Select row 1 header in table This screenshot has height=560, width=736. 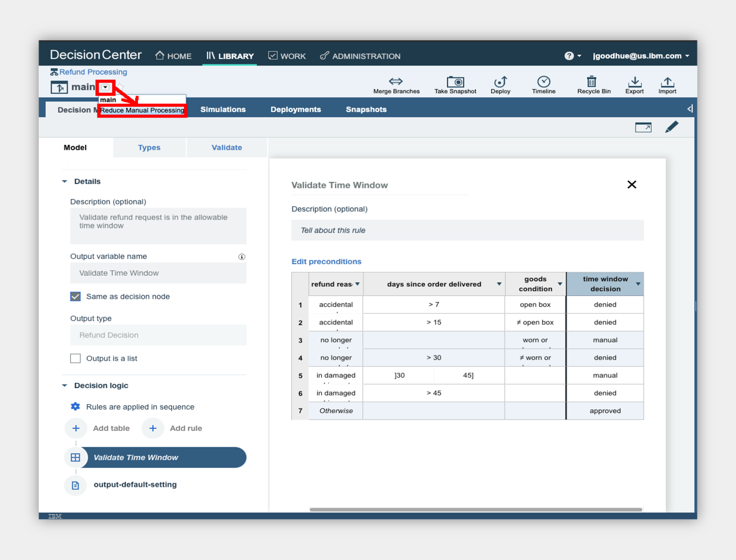tap(300, 305)
